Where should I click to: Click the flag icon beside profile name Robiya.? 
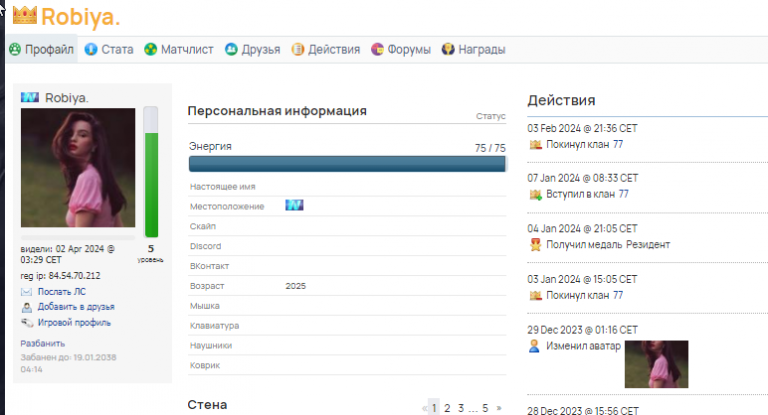click(30, 98)
